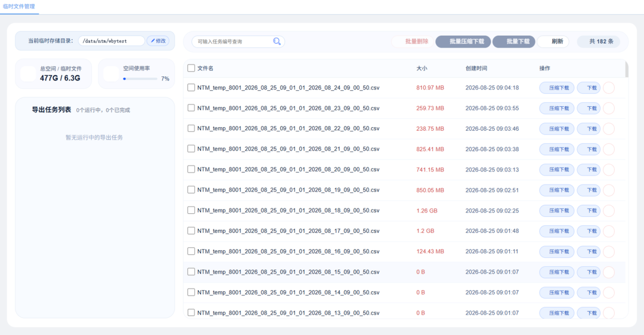Open the 临时文件管理 tab
Viewport: 644px width, 335px height.
tap(19, 7)
